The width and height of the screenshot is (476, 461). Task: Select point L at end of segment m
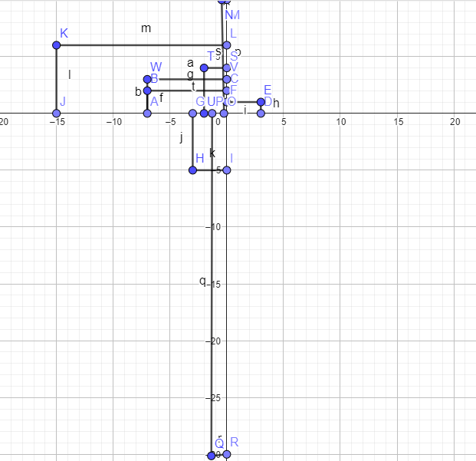pos(226,45)
